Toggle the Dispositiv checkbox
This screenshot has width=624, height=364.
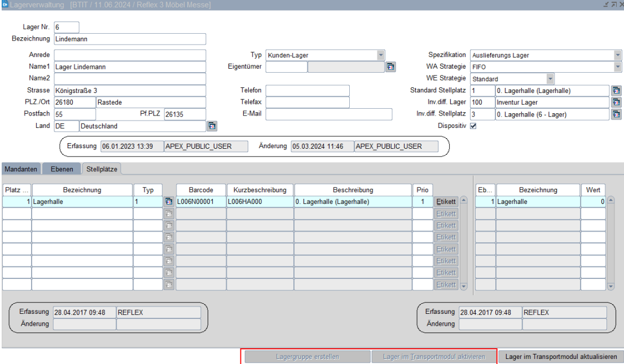[473, 126]
